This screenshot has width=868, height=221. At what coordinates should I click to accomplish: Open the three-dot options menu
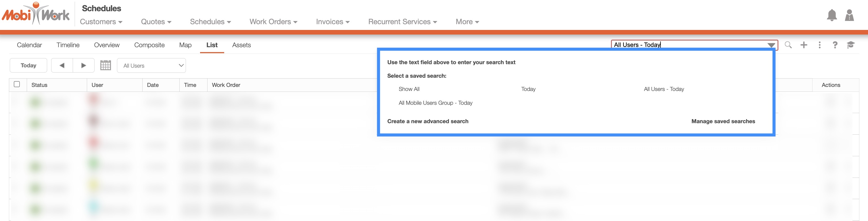pyautogui.click(x=819, y=45)
